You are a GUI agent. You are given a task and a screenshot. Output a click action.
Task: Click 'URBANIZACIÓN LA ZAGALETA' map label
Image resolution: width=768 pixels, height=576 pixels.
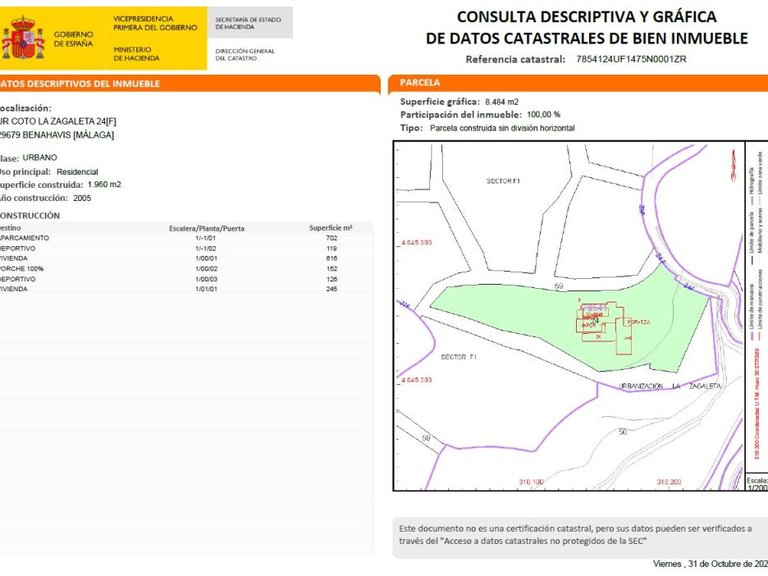[670, 386]
